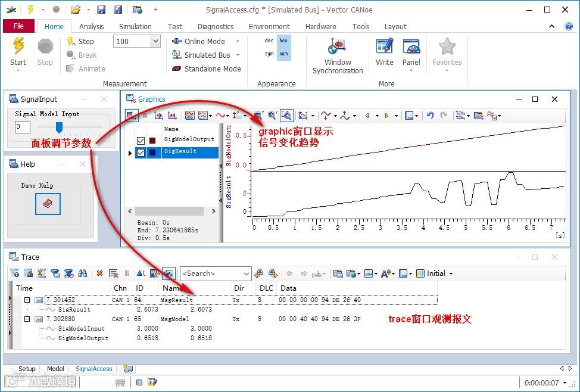Screen dimensions: 580x392
Task: Toggle SigResult checkbox in Graphics legend
Action: click(141, 153)
